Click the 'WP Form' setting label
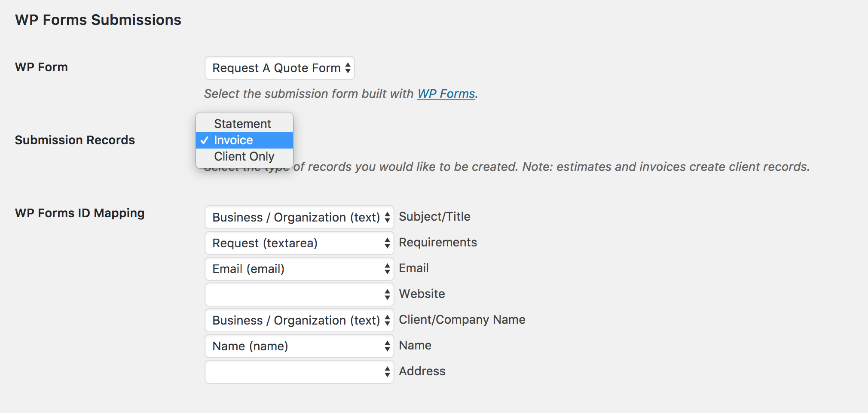The height and width of the screenshot is (413, 868). 41,67
